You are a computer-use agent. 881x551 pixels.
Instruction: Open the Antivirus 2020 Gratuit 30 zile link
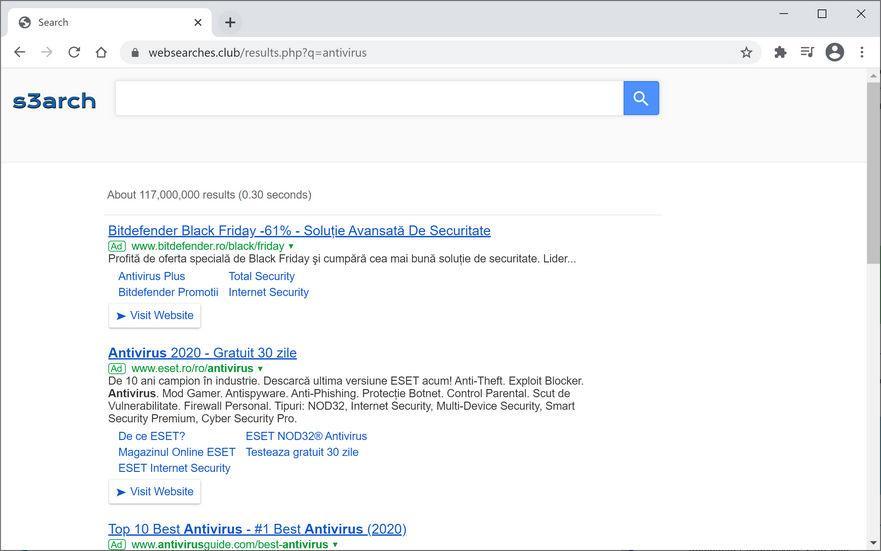click(202, 353)
